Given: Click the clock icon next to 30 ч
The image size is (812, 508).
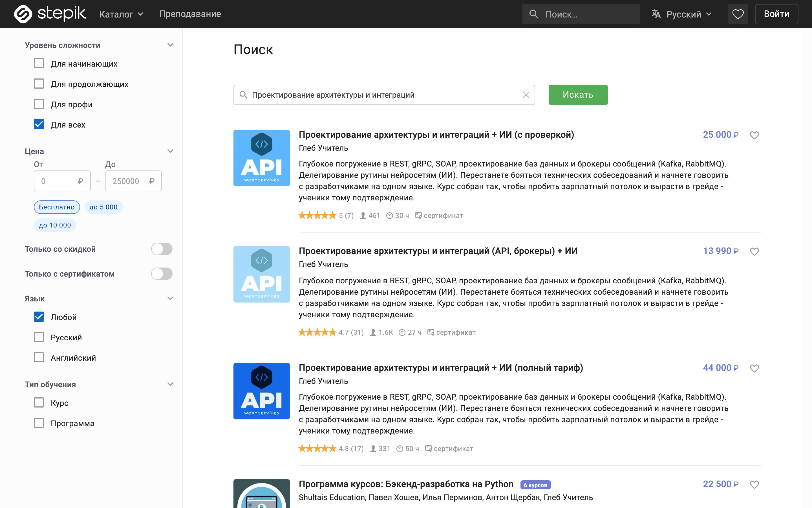Looking at the screenshot, I should pyautogui.click(x=390, y=216).
